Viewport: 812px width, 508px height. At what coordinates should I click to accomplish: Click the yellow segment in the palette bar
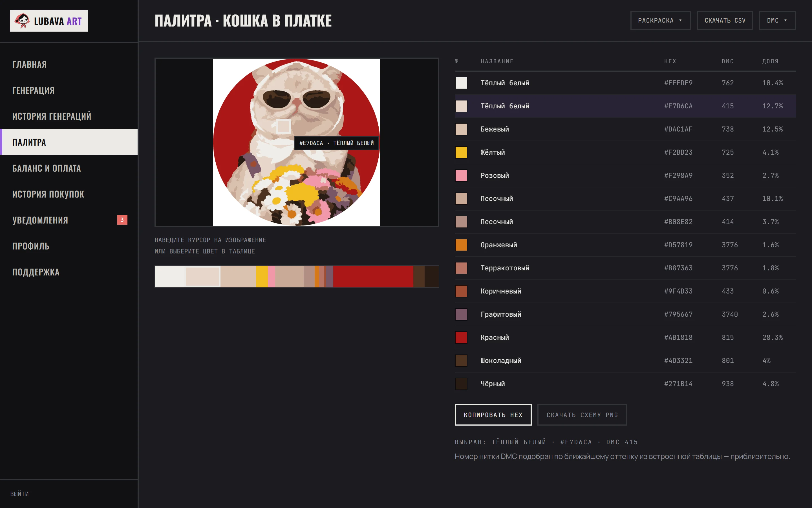[x=262, y=277]
